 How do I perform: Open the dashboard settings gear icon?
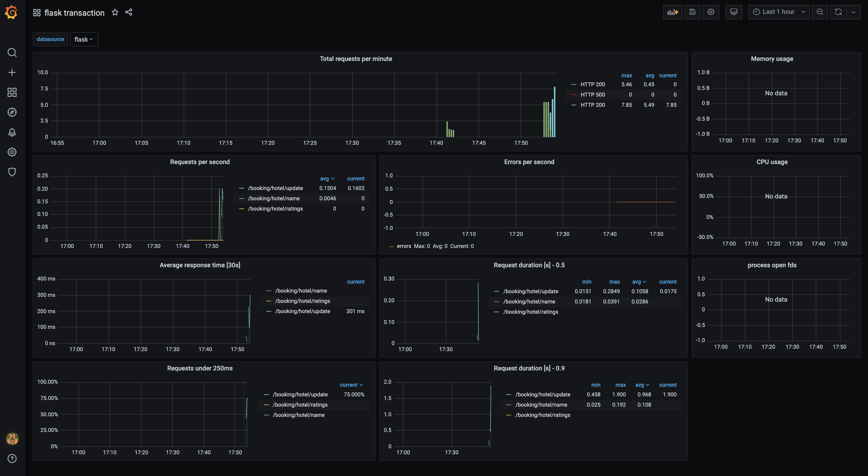[x=711, y=12]
